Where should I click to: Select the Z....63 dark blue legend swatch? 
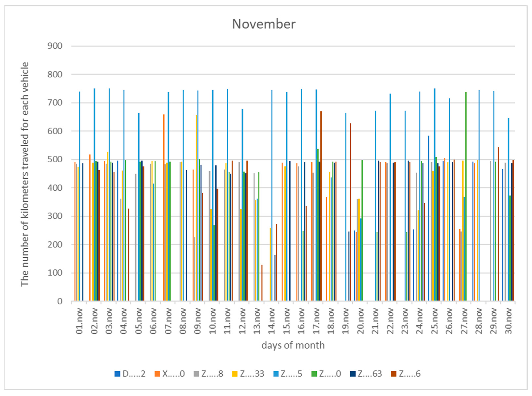pyautogui.click(x=353, y=374)
